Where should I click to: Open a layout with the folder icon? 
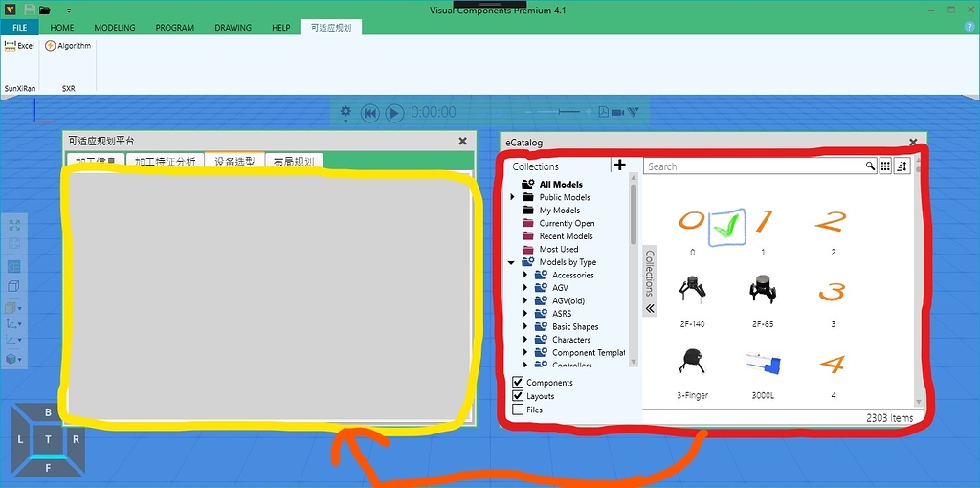pos(44,10)
